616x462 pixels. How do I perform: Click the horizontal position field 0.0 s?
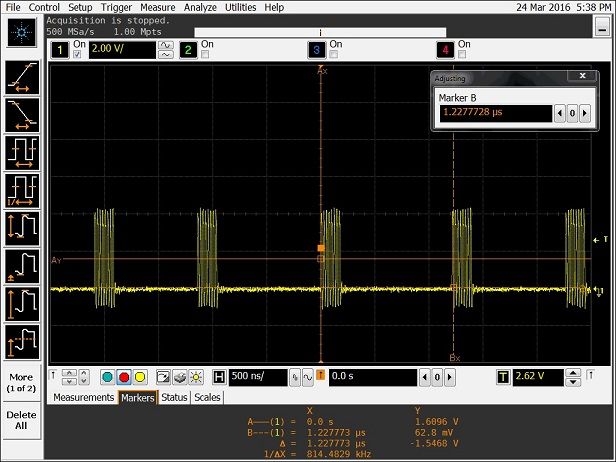373,378
